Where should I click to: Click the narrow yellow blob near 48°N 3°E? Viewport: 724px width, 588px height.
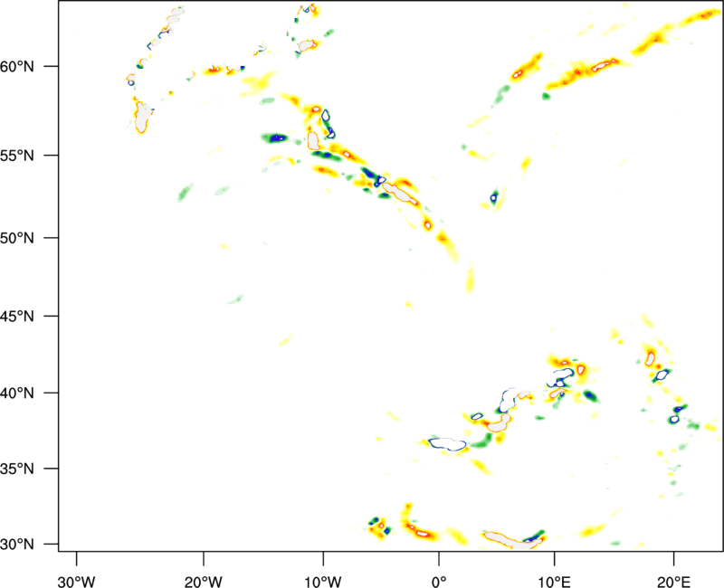point(470,276)
